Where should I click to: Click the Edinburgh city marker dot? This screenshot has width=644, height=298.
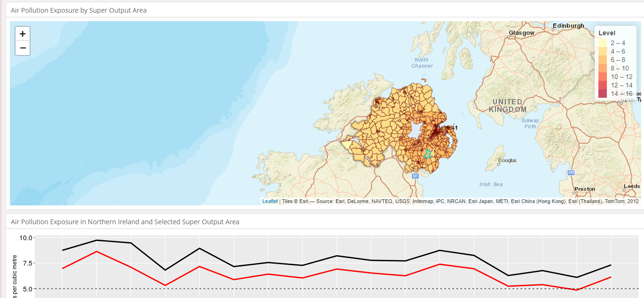pos(553,30)
